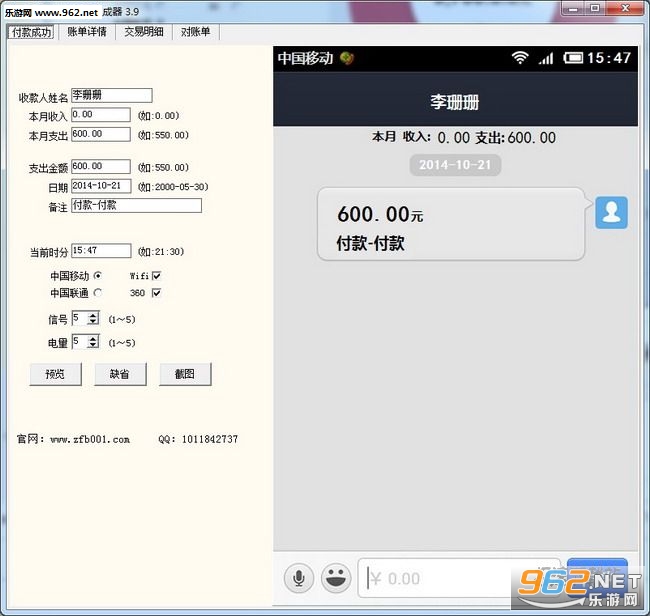Increase the 电量 stepper value
The width and height of the screenshot is (650, 616).
pyautogui.click(x=93, y=338)
